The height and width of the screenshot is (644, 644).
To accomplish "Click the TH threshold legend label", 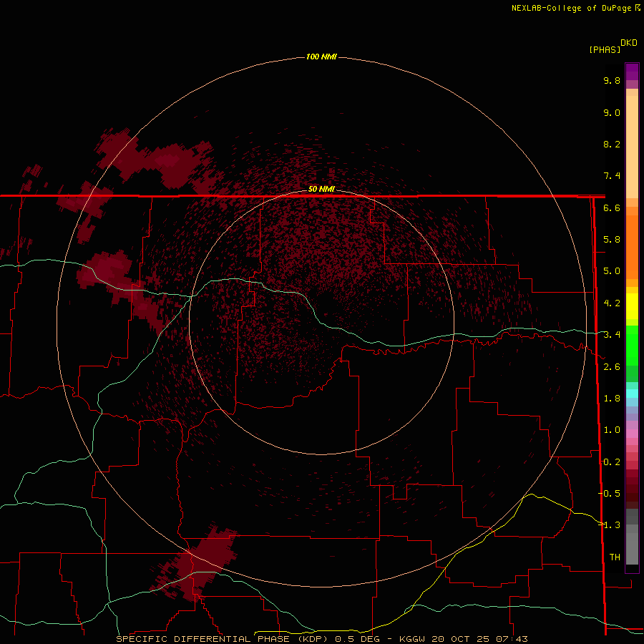I will (x=615, y=557).
